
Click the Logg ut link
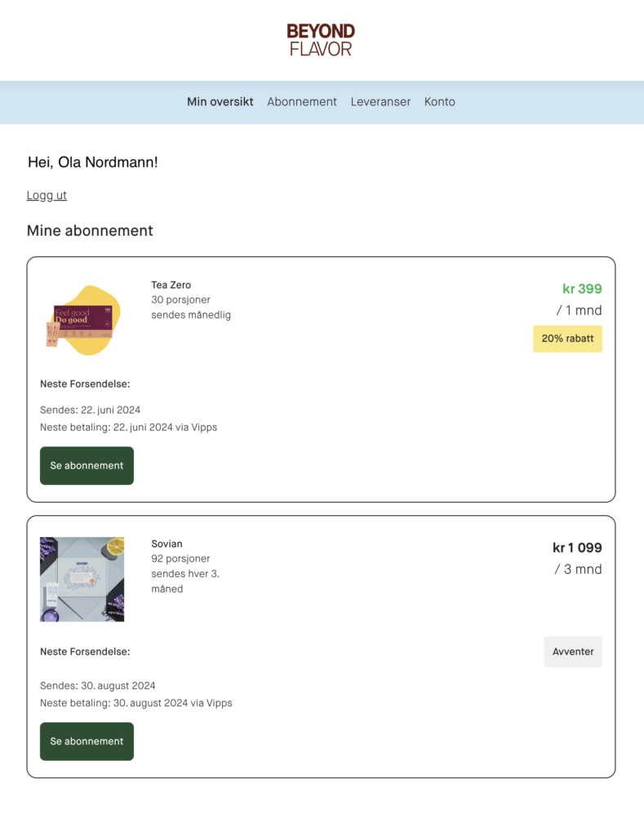click(x=47, y=195)
